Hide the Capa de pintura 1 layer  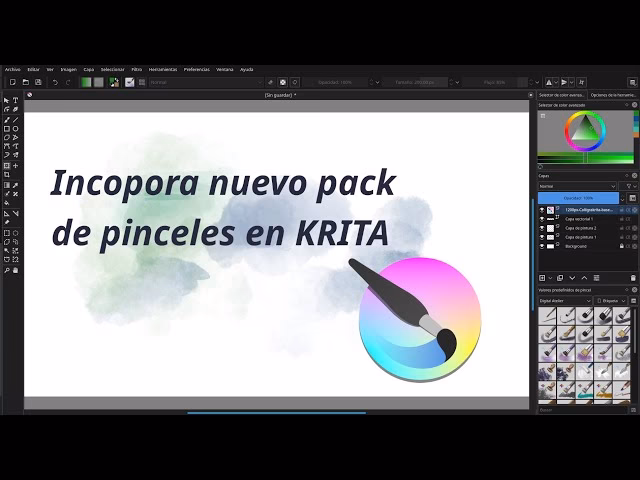pyautogui.click(x=542, y=237)
